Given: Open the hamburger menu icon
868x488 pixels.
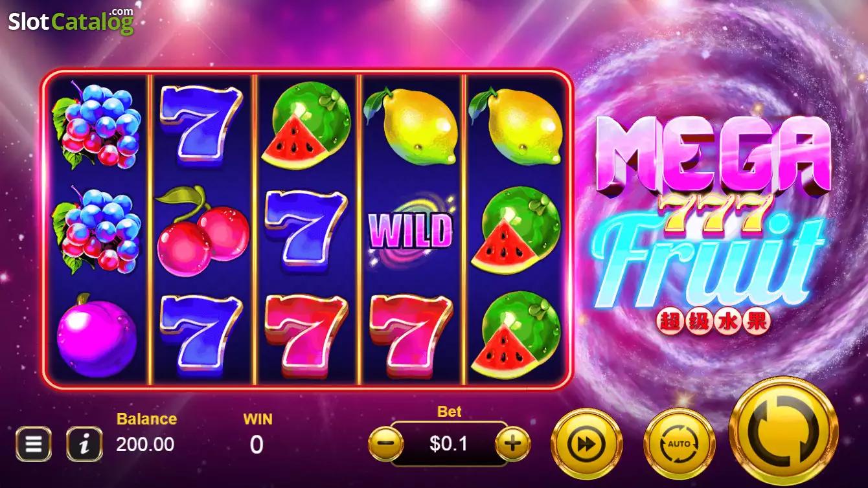Looking at the screenshot, I should click(x=34, y=444).
